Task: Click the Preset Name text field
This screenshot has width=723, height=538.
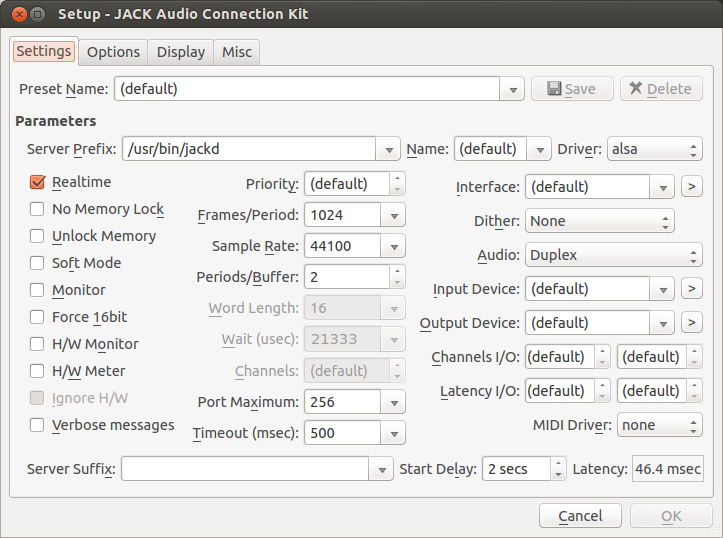Action: coord(307,89)
